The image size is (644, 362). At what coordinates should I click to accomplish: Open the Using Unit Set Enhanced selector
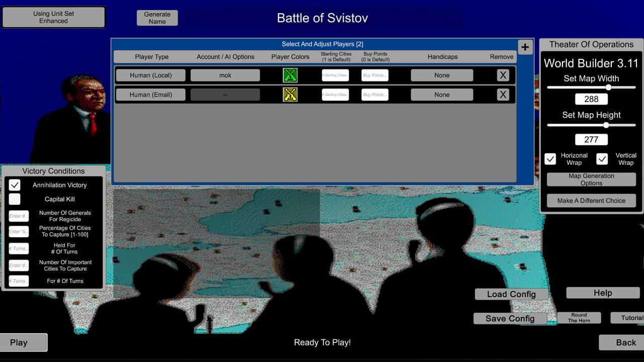pyautogui.click(x=54, y=17)
